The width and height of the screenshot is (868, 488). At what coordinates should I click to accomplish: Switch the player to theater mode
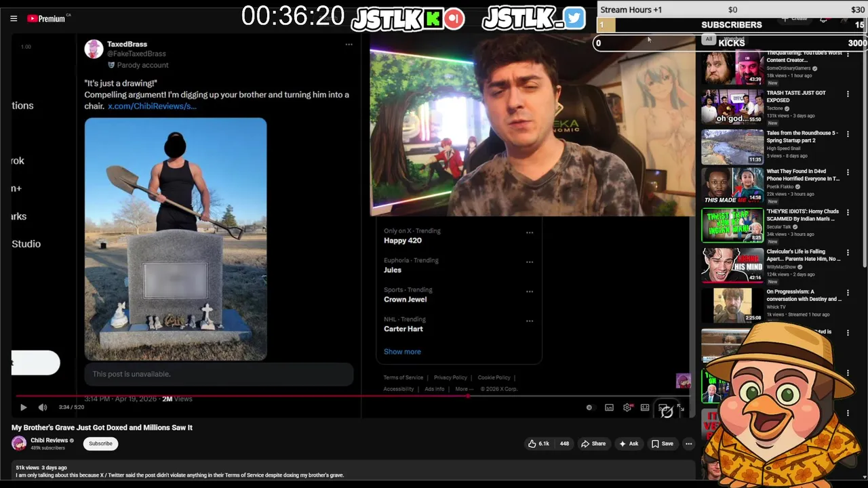click(645, 407)
